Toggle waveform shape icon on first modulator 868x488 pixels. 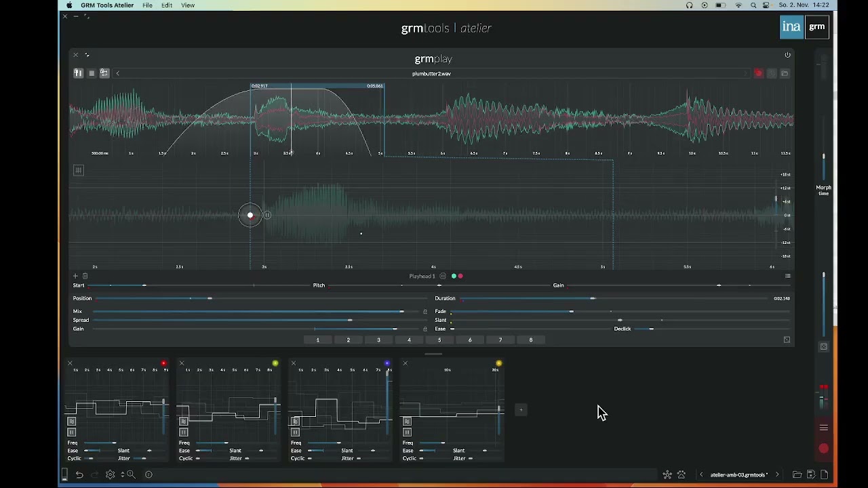click(71, 422)
